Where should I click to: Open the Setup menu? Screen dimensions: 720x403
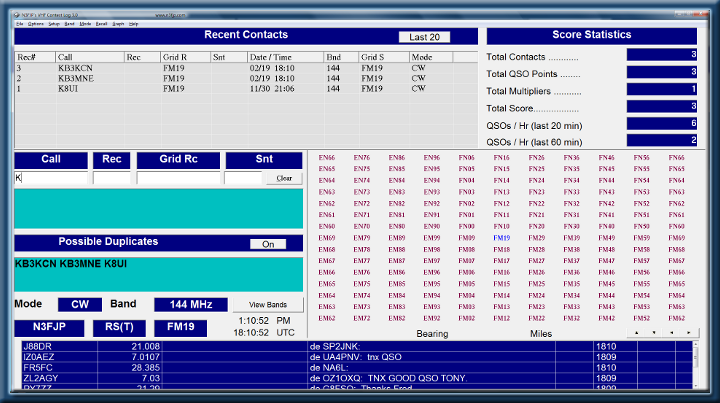pos(54,24)
